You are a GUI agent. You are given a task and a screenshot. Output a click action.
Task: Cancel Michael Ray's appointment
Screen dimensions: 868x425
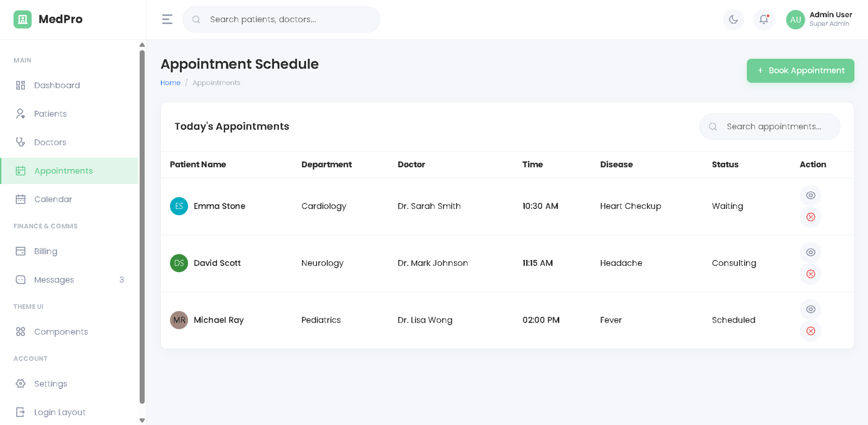810,331
